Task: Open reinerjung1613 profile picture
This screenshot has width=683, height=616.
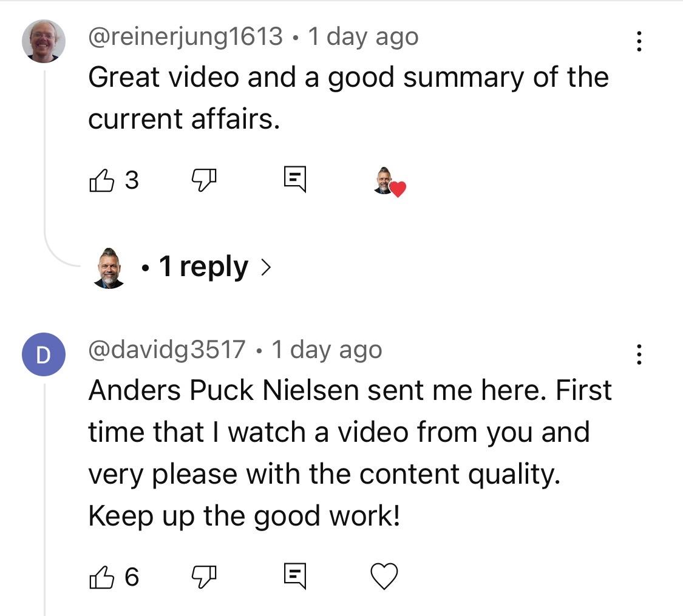Action: pos(44,41)
